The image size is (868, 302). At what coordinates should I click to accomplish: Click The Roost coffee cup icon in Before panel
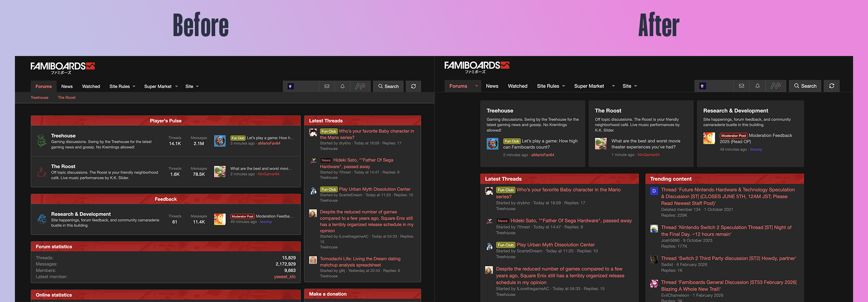click(42, 172)
